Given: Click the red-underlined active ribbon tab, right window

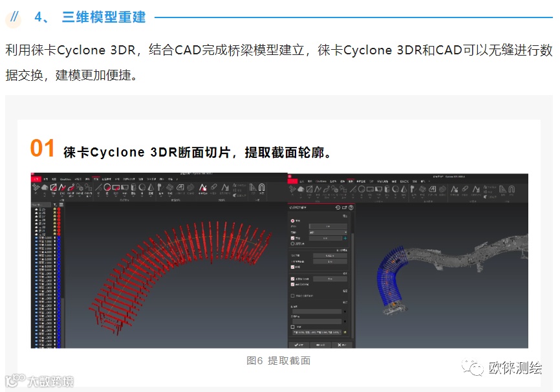Looking at the screenshot, I should click(350, 181).
